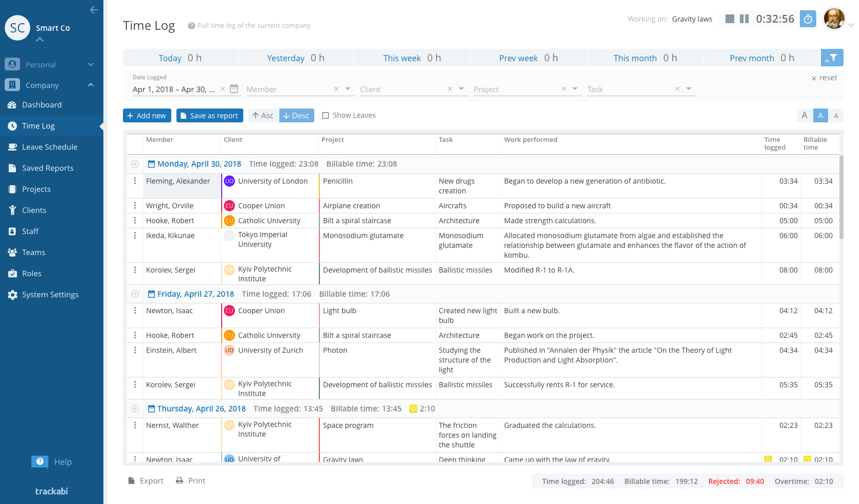Click the trackabi brand logo
Image resolution: width=859 pixels, height=504 pixels.
point(51,491)
